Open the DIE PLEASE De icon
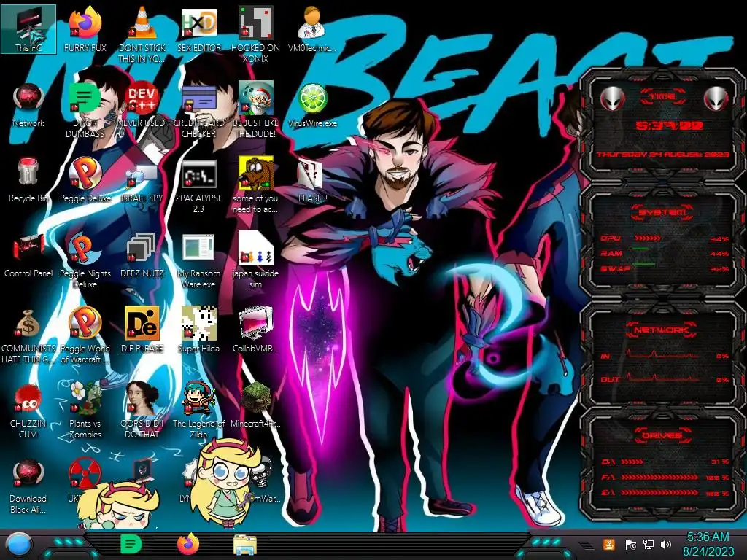747x560 pixels. (142, 330)
